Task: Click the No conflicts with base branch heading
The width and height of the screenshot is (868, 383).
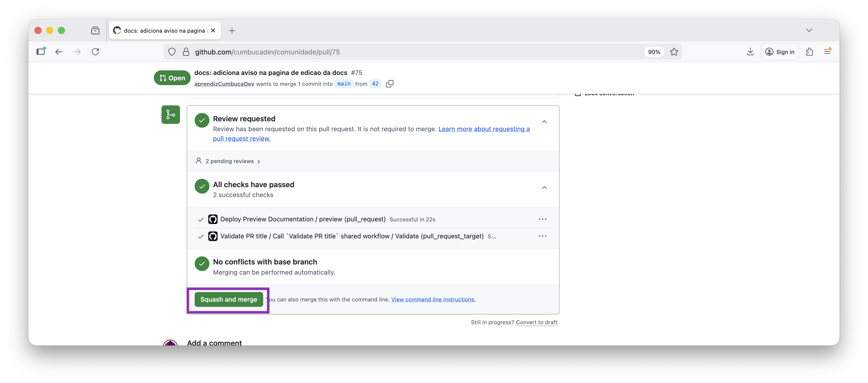Action: (265, 262)
